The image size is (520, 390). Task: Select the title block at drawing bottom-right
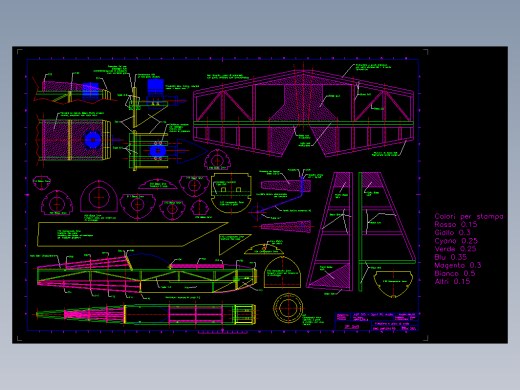coord(376,321)
